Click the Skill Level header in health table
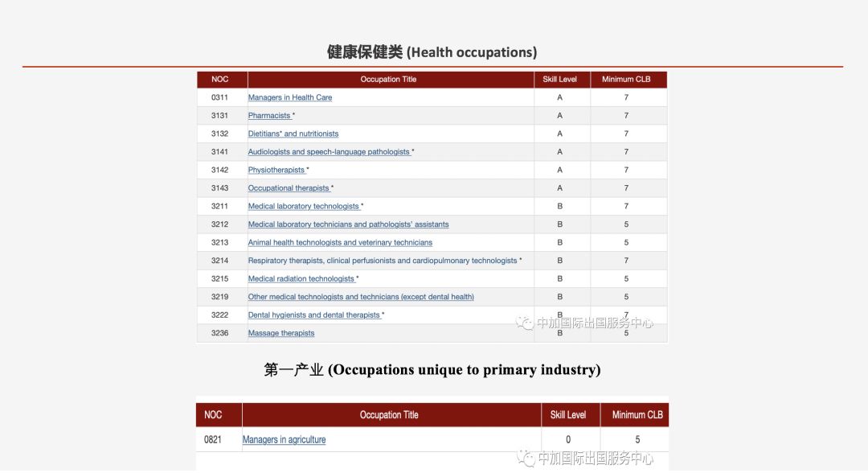Image resolution: width=868 pixels, height=473 pixels. 559,80
